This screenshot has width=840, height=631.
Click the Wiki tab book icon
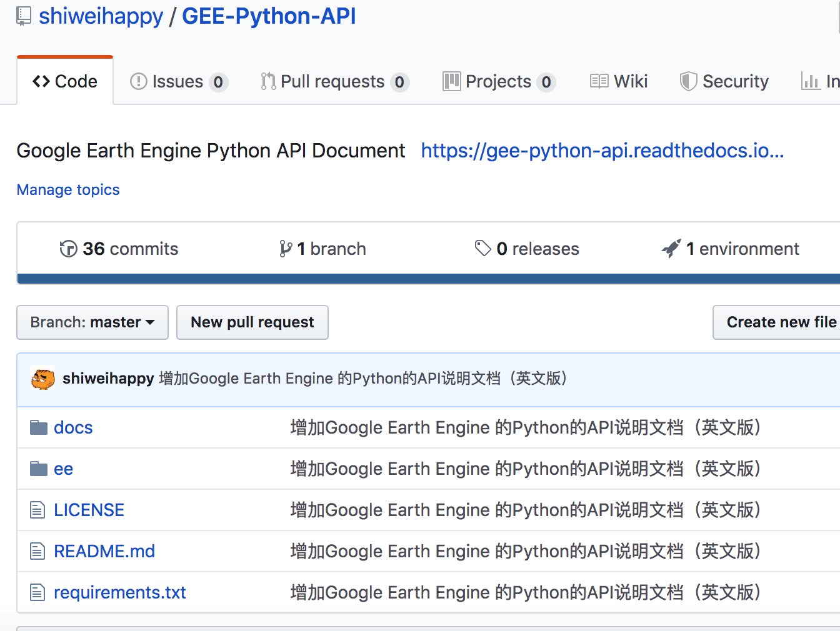tap(598, 81)
